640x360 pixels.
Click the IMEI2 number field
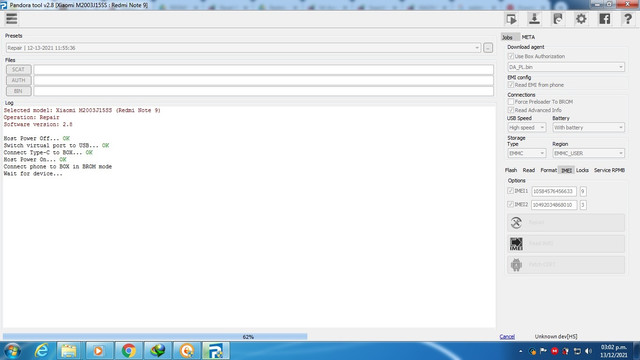(x=554, y=204)
